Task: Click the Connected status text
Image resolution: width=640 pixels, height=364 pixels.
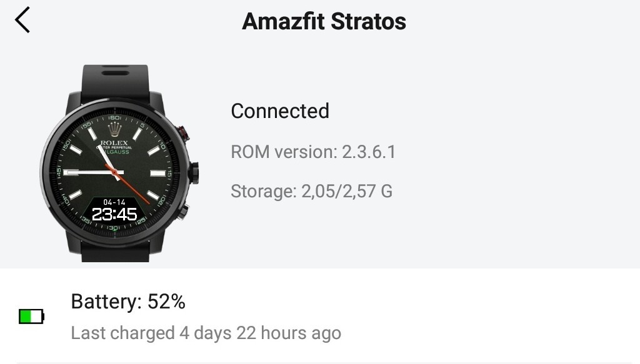Action: tap(280, 111)
